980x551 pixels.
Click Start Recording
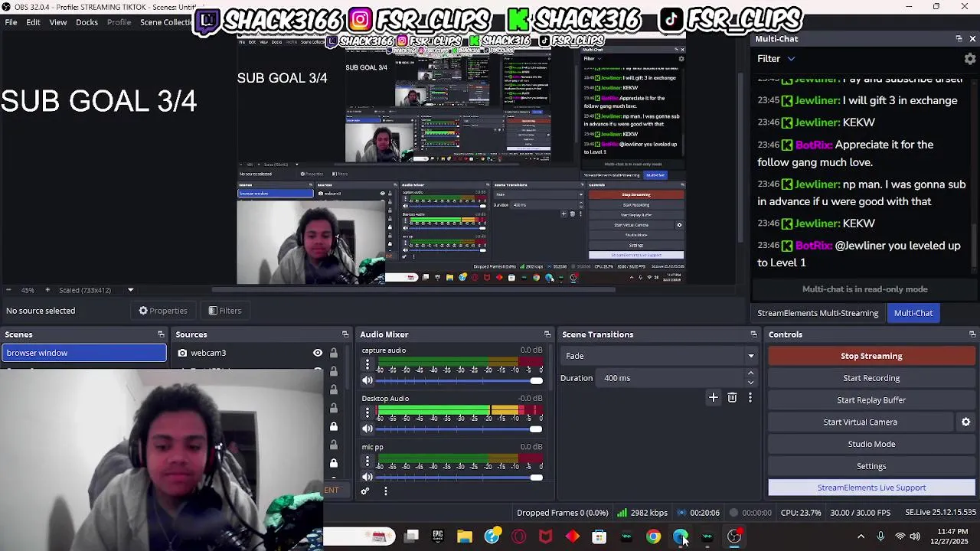click(x=871, y=378)
